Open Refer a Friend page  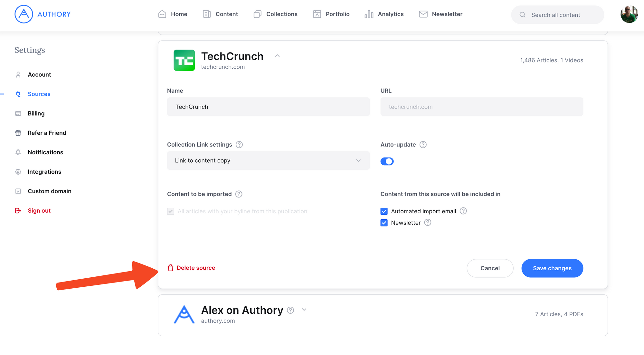click(47, 133)
